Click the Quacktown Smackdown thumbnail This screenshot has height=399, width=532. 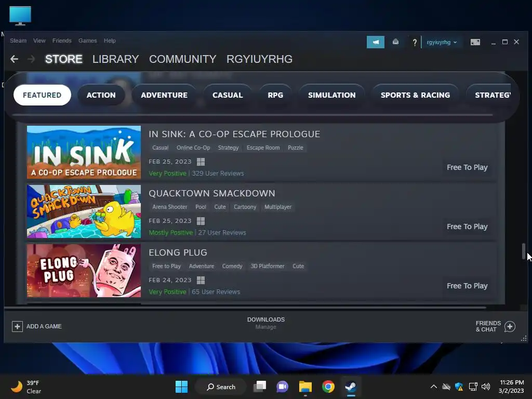pyautogui.click(x=84, y=211)
